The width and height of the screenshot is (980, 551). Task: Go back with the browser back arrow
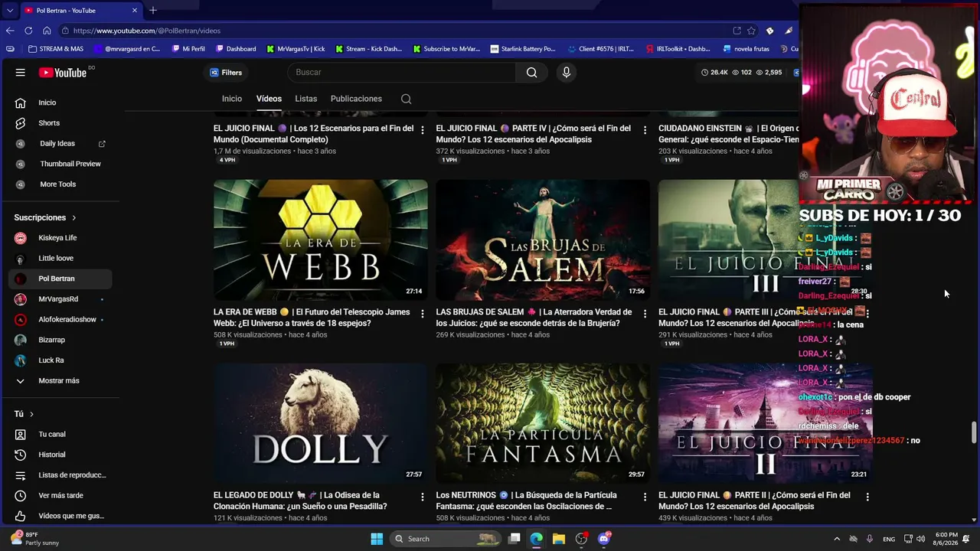click(x=10, y=31)
